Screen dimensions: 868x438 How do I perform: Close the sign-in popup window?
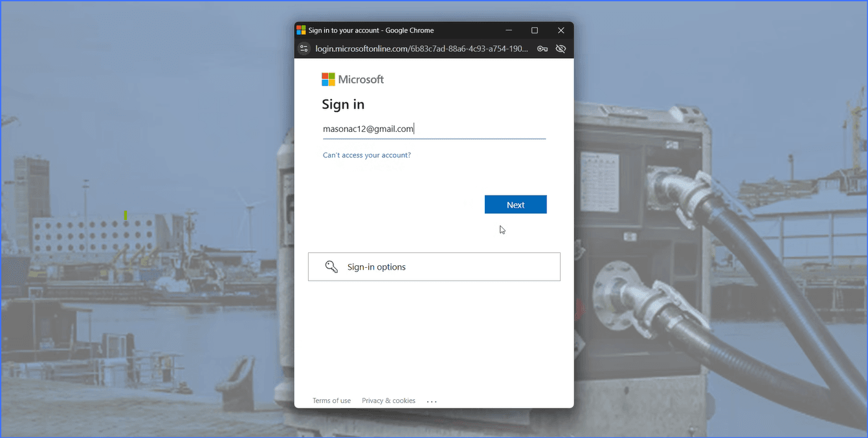click(561, 30)
